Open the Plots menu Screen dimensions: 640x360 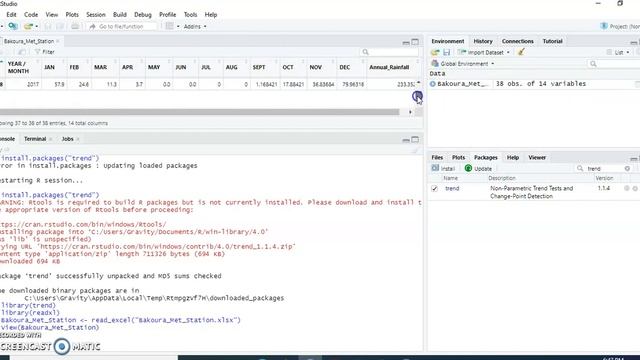72,14
